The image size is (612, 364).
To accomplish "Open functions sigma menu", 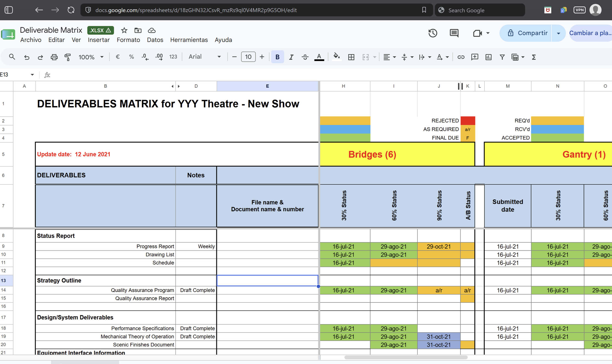I will pos(534,57).
